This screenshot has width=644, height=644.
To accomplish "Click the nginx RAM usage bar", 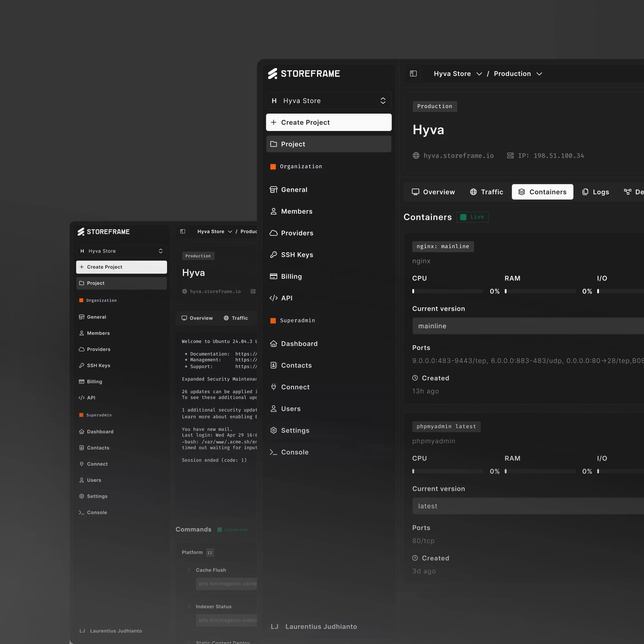I will pyautogui.click(x=540, y=291).
